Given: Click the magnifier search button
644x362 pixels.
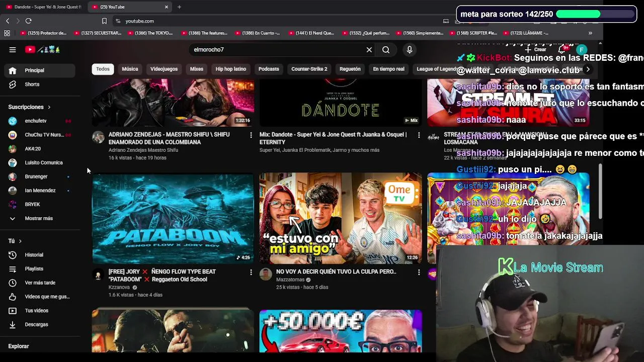Looking at the screenshot, I should (386, 50).
